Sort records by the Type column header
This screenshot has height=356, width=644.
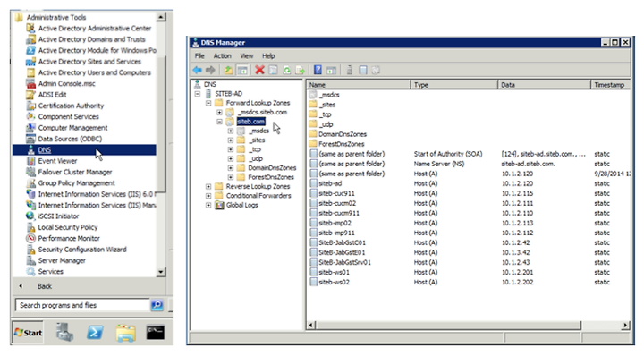453,85
